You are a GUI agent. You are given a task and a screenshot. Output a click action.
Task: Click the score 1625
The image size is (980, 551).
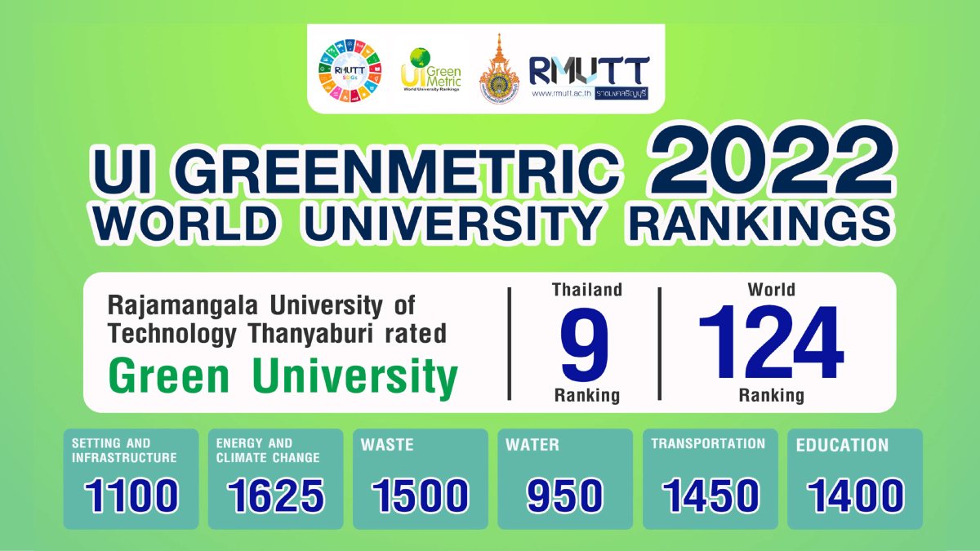pyautogui.click(x=276, y=496)
